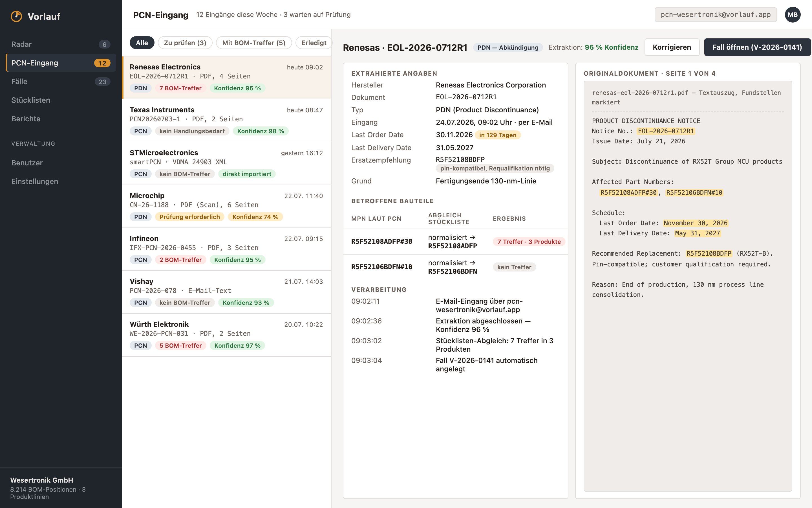This screenshot has width=812, height=508.
Task: Open Texas Instruments inbox entry
Action: pos(227,120)
